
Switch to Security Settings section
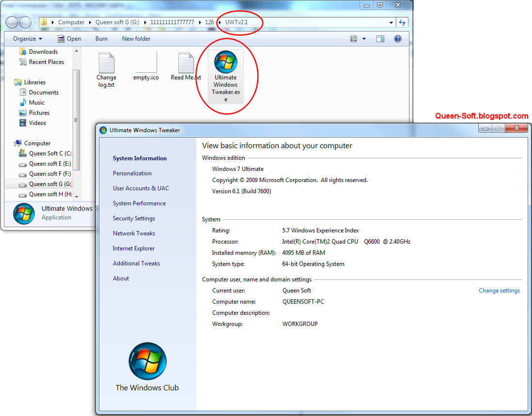[134, 218]
